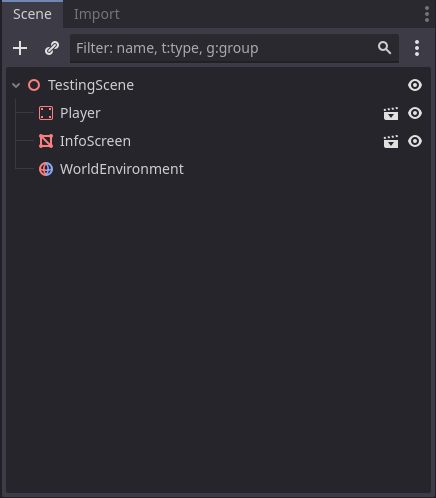Click the Instantiate Child Scene link icon
The image size is (436, 498).
(52, 48)
